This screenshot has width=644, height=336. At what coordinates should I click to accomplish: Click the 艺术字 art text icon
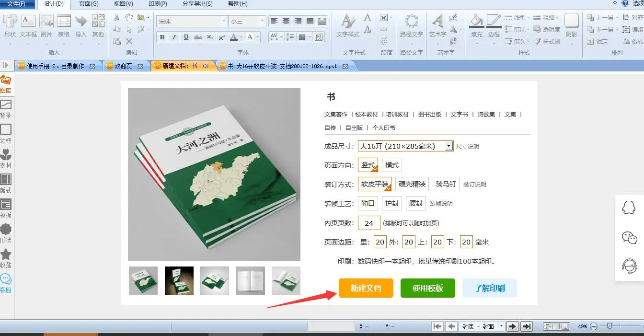click(437, 26)
